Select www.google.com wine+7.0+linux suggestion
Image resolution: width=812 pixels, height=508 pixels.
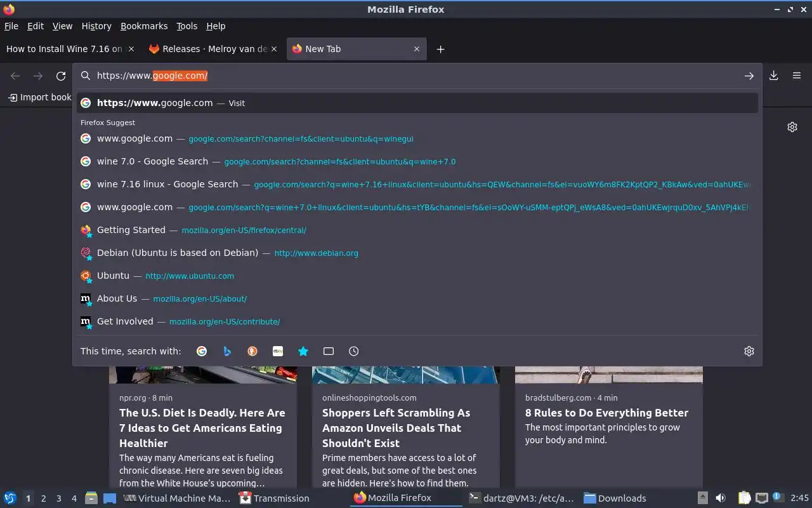point(417,207)
